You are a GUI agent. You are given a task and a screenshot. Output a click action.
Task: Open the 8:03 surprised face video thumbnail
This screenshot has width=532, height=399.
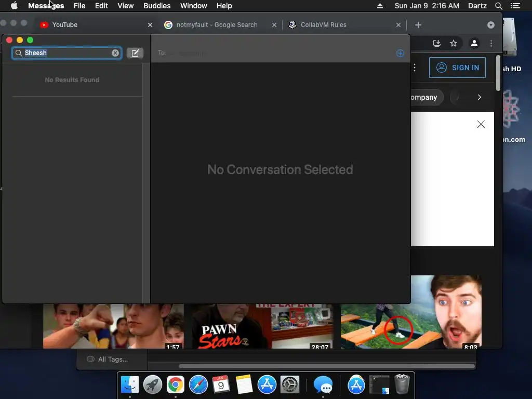click(x=411, y=312)
